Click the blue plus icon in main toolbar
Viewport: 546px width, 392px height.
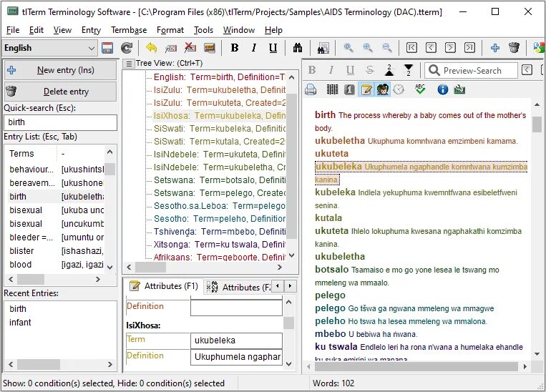click(x=494, y=48)
